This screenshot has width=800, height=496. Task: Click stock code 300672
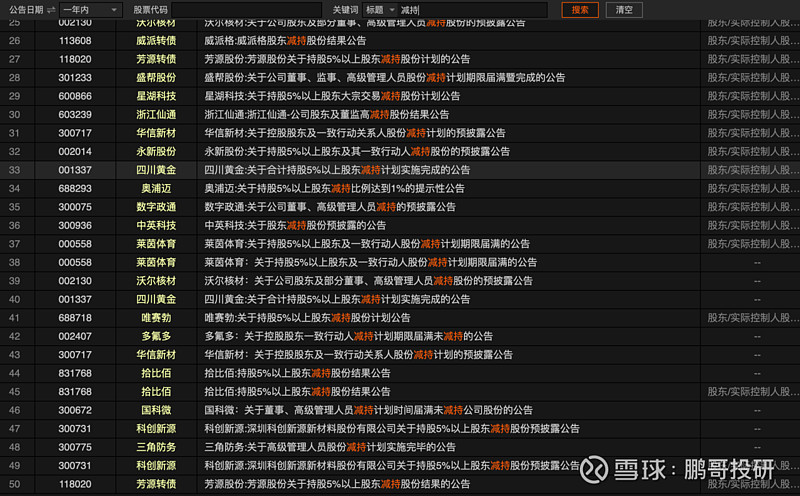pos(75,410)
